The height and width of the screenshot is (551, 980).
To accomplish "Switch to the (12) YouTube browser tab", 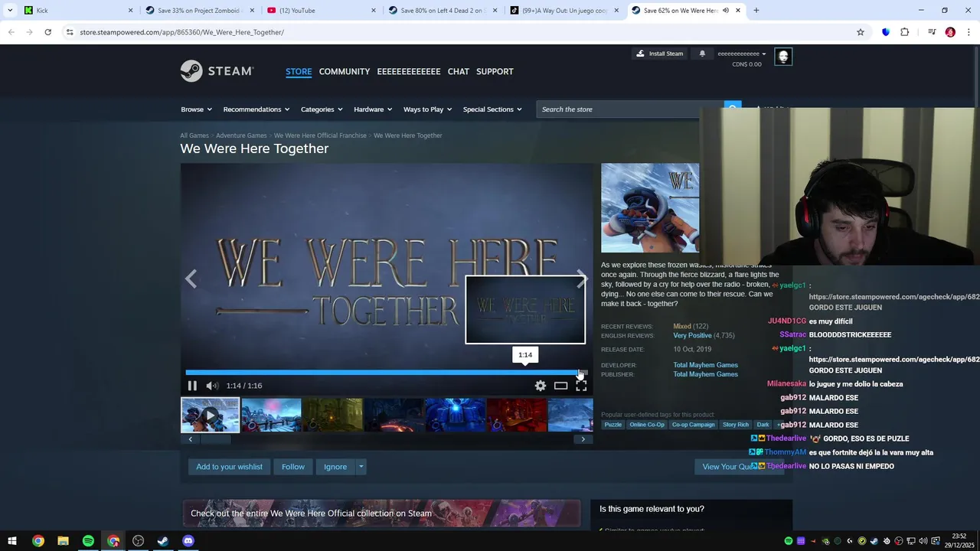I will pyautogui.click(x=322, y=11).
